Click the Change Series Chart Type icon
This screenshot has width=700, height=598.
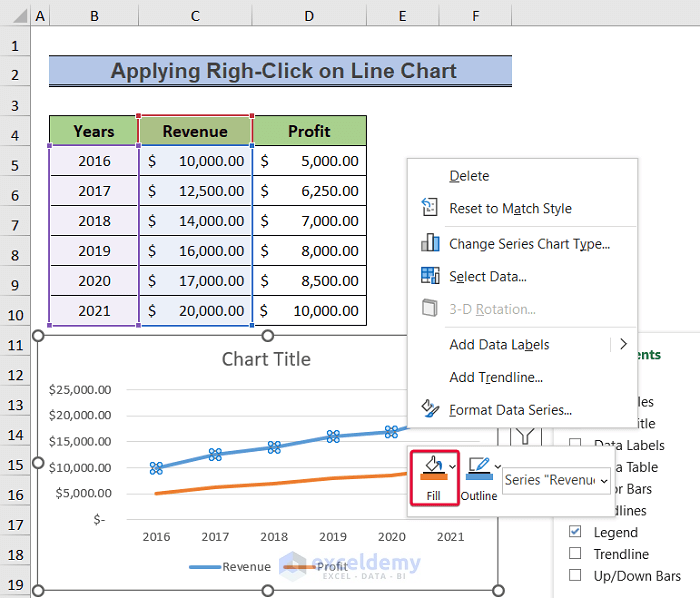click(x=430, y=243)
